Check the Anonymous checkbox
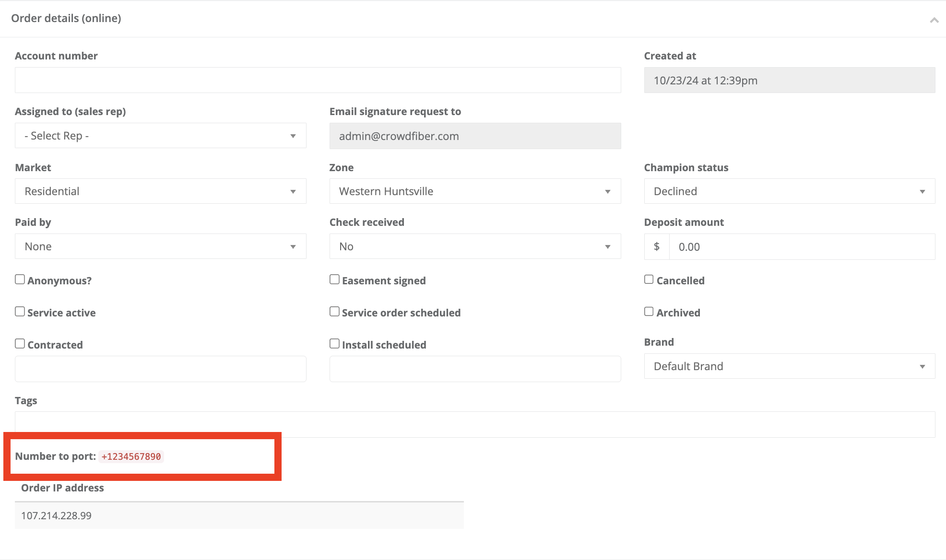 [20, 280]
